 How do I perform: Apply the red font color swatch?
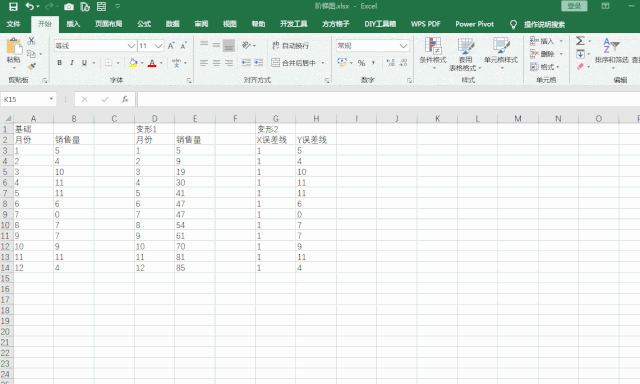152,63
